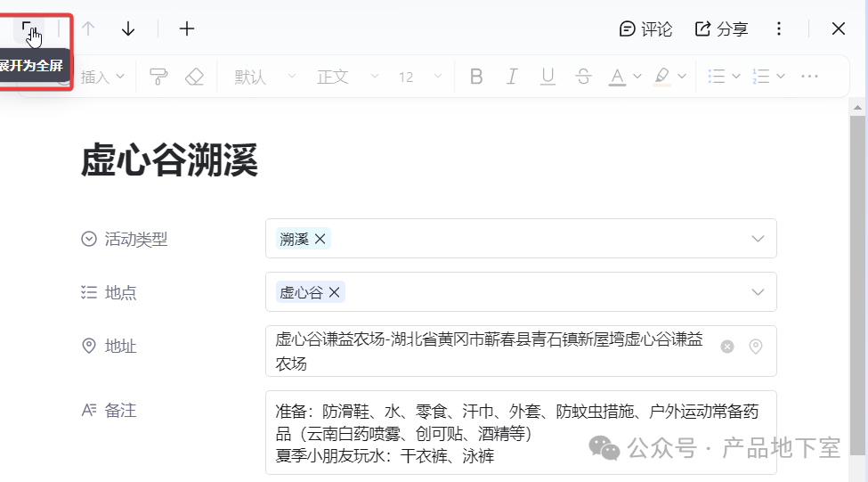
Task: Open the three-dot more options menu
Action: 779,29
